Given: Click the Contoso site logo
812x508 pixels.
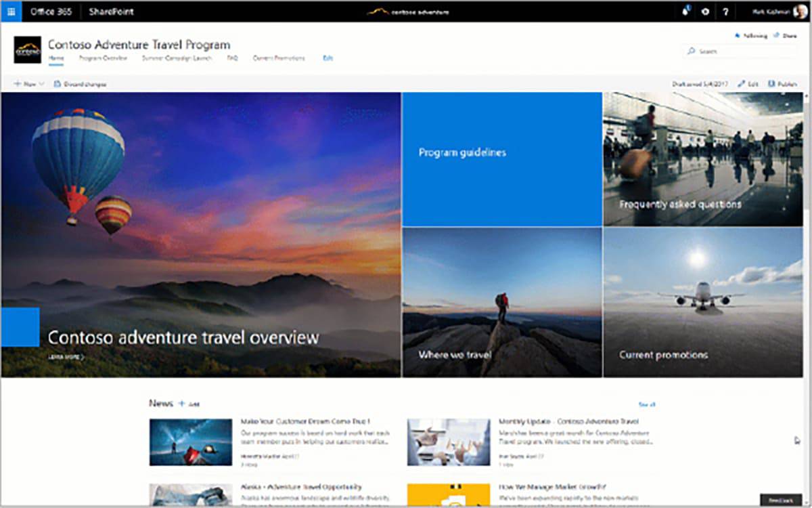Looking at the screenshot, I should click(27, 50).
